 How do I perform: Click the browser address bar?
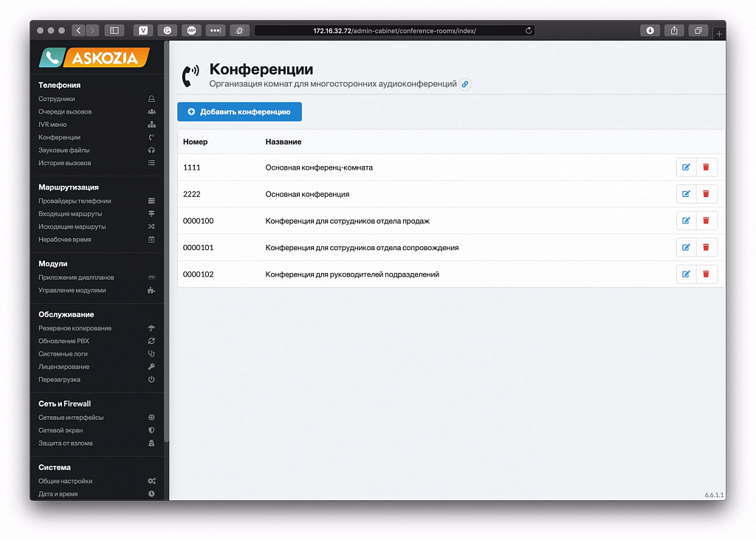pyautogui.click(x=394, y=30)
